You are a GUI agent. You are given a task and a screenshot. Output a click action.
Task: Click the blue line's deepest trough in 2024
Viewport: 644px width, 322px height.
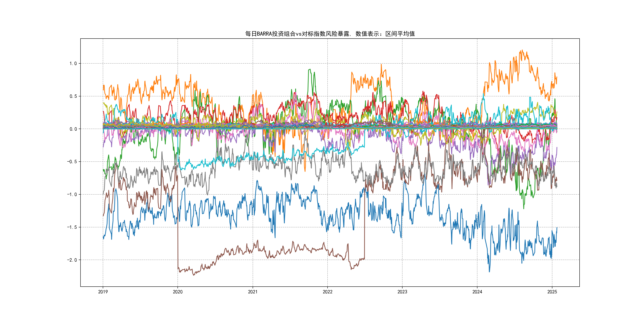tap(489, 272)
